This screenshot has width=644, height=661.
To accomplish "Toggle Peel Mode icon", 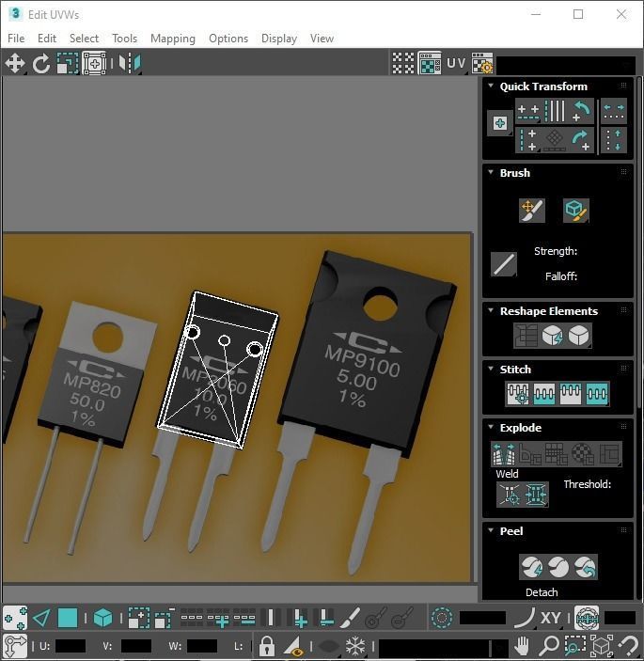I will 558,567.
